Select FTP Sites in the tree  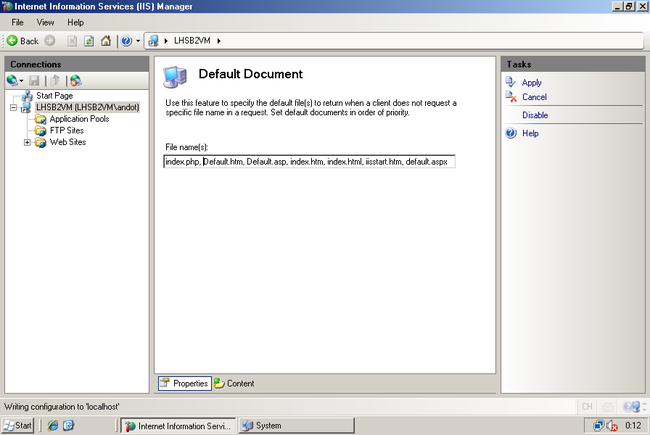pos(67,131)
